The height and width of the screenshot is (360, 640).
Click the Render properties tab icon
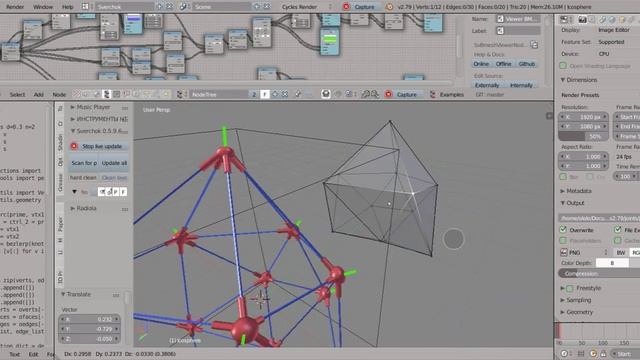(x=582, y=20)
